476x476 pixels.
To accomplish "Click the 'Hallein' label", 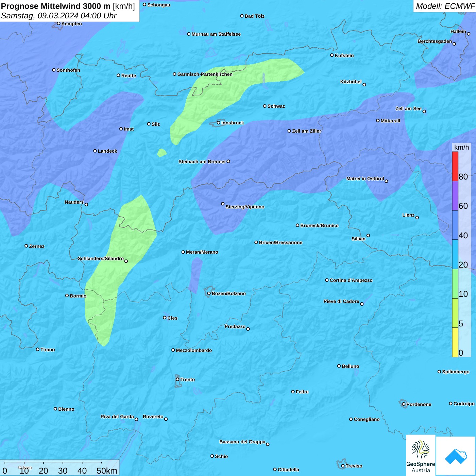I will click(458, 31).
